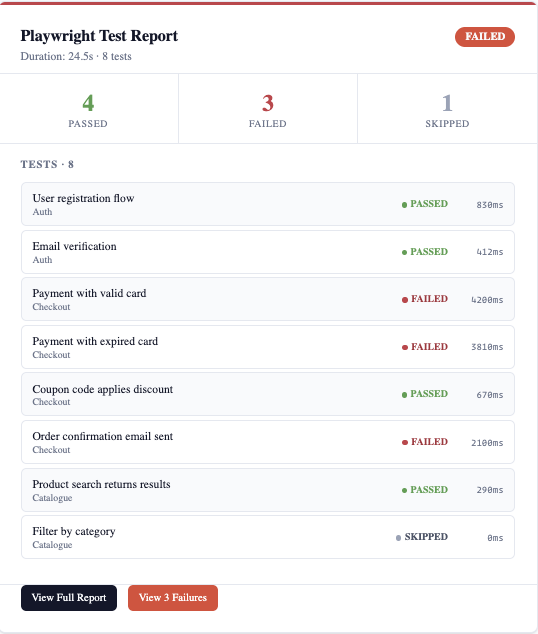This screenshot has width=538, height=634.
Task: Click View 3 Failures button
Action: coord(173,598)
